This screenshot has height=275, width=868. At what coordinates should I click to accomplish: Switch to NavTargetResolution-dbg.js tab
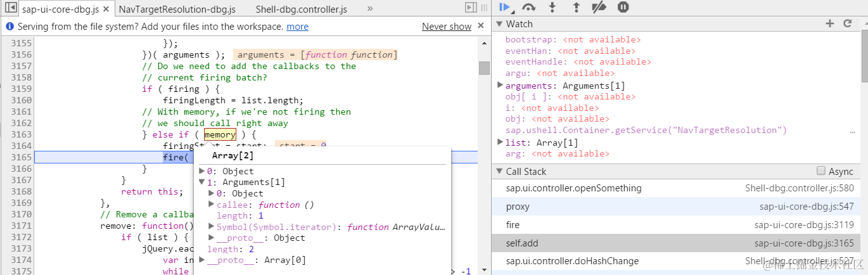click(177, 10)
